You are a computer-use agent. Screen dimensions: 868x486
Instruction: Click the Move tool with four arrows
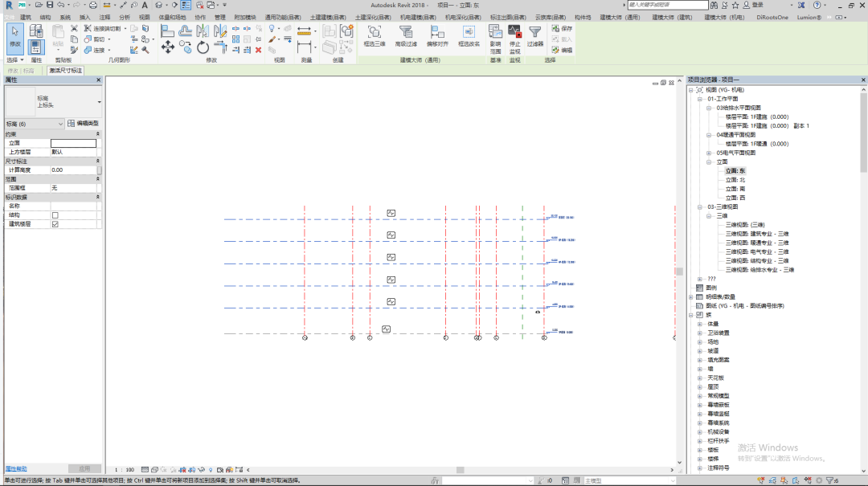click(x=167, y=47)
